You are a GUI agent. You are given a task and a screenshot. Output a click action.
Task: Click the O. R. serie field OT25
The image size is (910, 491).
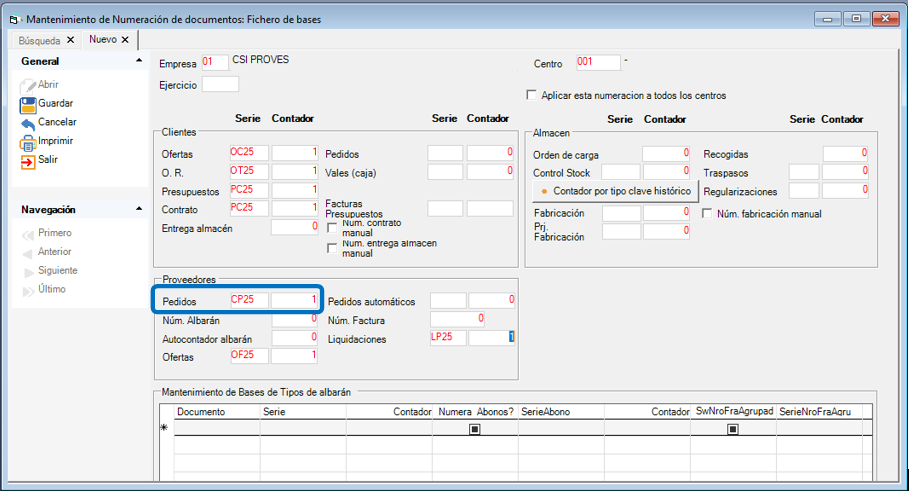[249, 171]
